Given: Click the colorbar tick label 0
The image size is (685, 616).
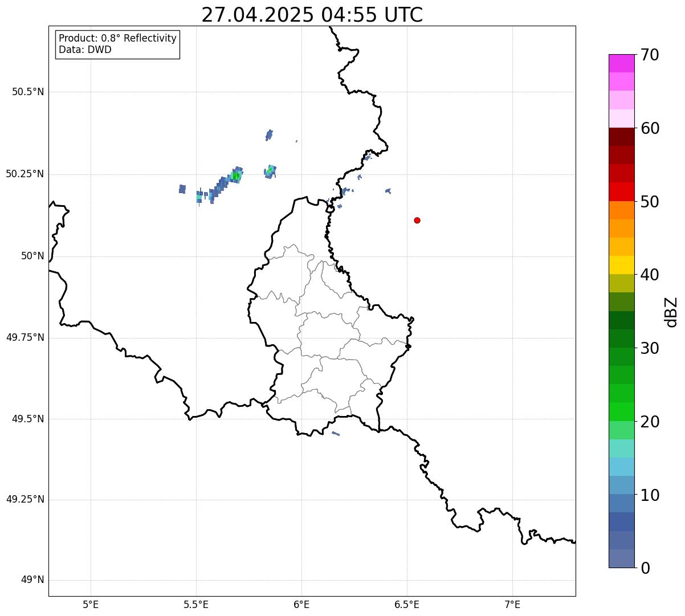Looking at the screenshot, I should 646,568.
